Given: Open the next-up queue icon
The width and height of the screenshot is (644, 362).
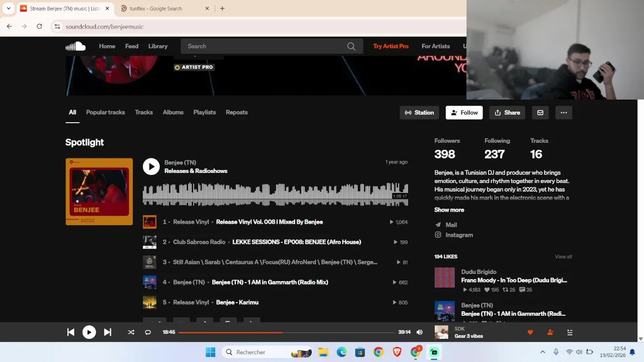Looking at the screenshot, I should click(570, 332).
